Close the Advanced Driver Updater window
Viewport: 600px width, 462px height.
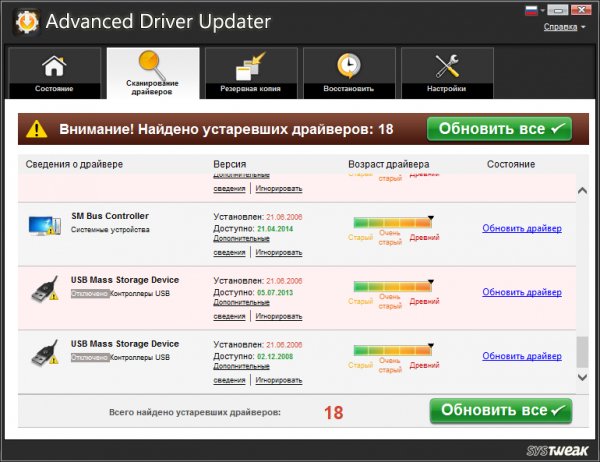581,10
